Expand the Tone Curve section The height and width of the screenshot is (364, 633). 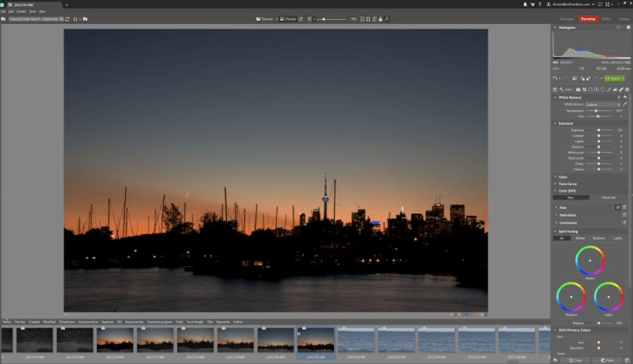point(568,184)
